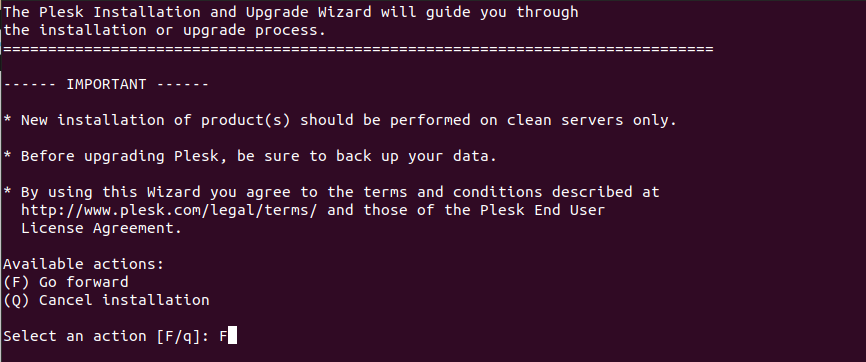Click the asterisk before New installation

[7, 120]
